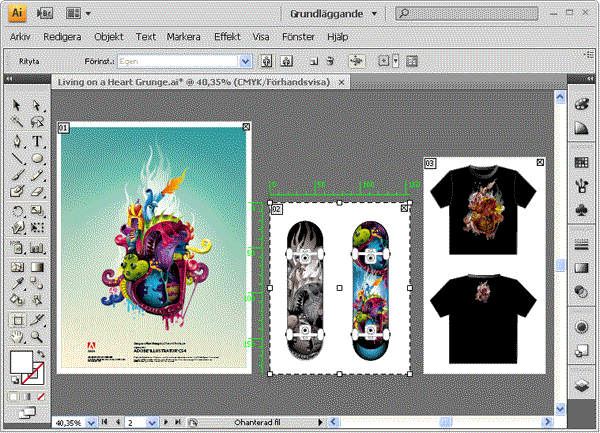Select the Pencil tool
Viewport: 600px width, 433px height.
click(37, 175)
